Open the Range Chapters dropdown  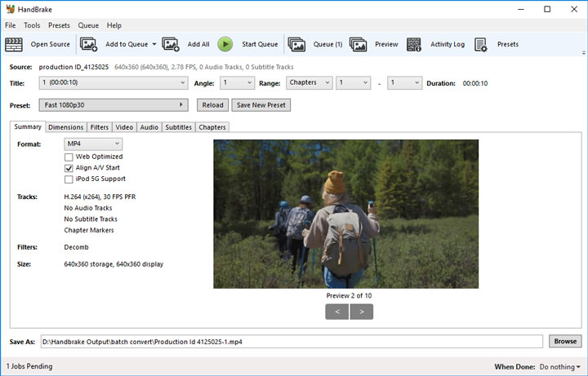pyautogui.click(x=308, y=83)
